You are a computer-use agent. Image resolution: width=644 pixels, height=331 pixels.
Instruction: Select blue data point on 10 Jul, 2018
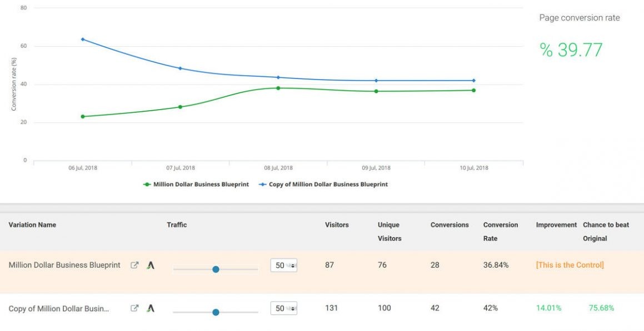pos(473,81)
